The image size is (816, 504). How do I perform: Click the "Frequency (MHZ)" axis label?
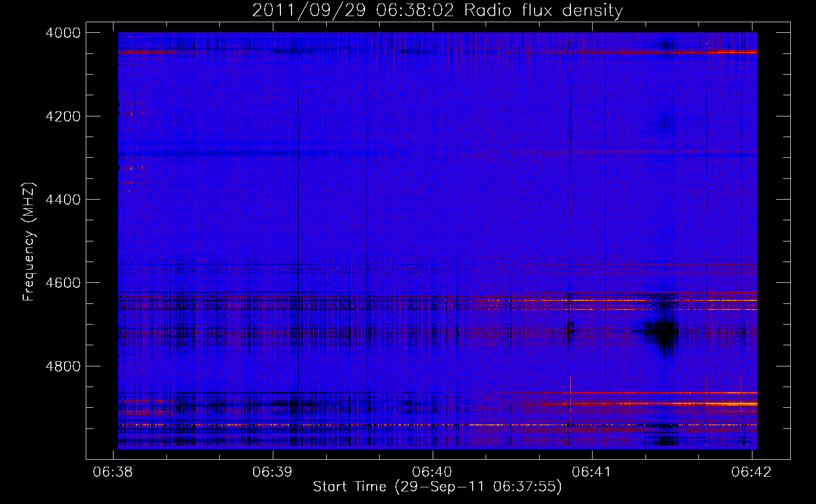tap(29, 242)
